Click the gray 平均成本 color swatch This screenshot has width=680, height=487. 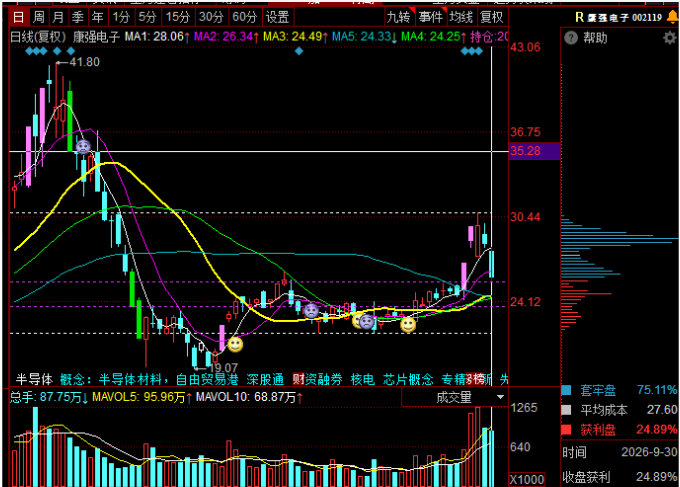[566, 410]
